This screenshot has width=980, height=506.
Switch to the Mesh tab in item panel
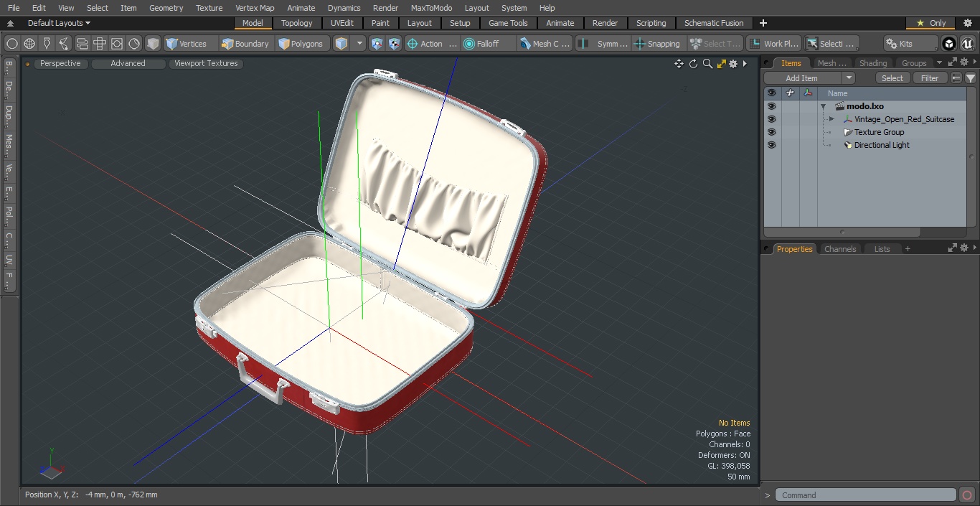coord(832,63)
